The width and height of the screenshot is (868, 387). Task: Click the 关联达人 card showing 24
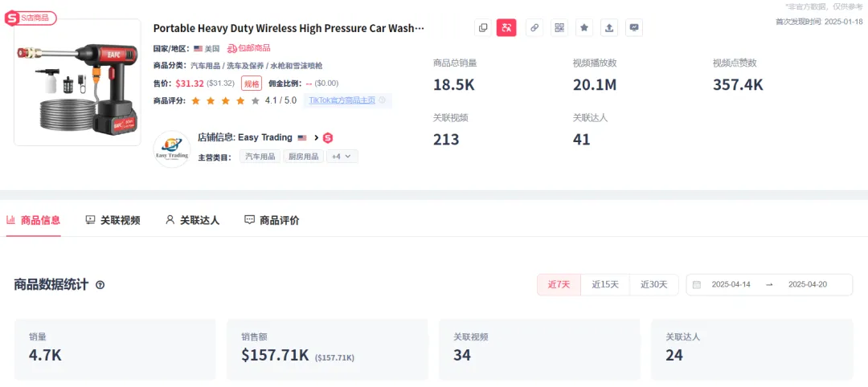751,349
